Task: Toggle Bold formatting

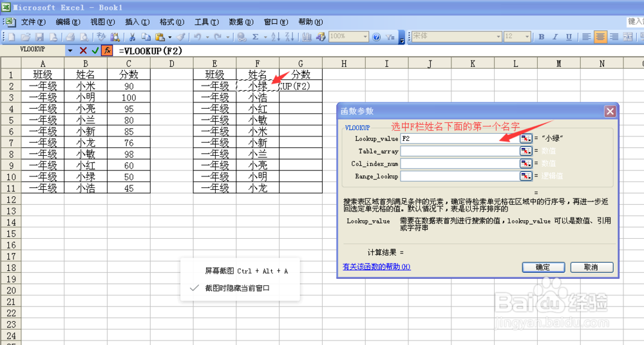Action: coord(542,37)
